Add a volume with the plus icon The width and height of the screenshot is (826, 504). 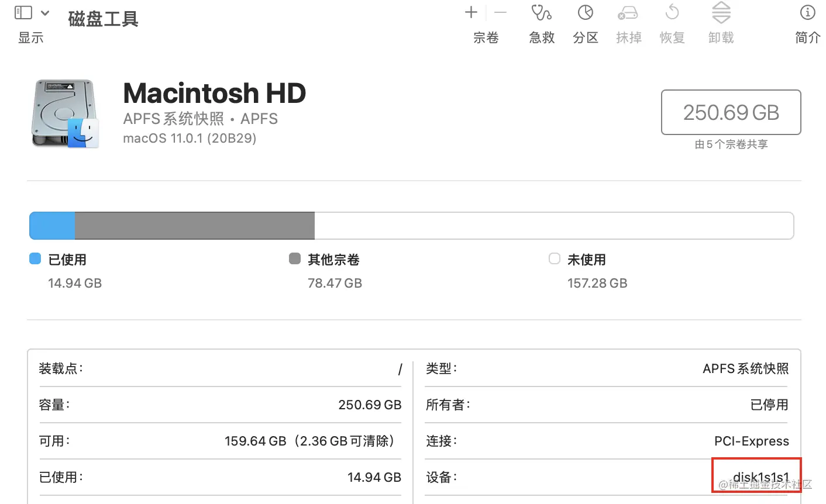click(471, 12)
